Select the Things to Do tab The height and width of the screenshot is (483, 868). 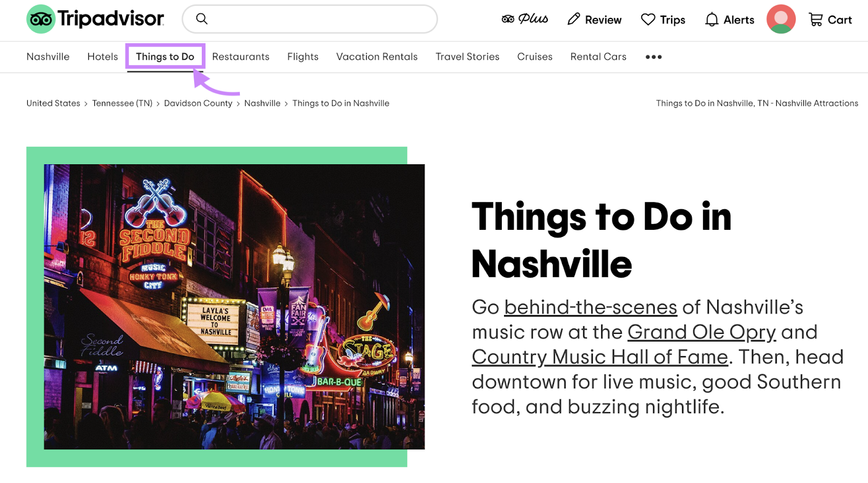(x=165, y=56)
